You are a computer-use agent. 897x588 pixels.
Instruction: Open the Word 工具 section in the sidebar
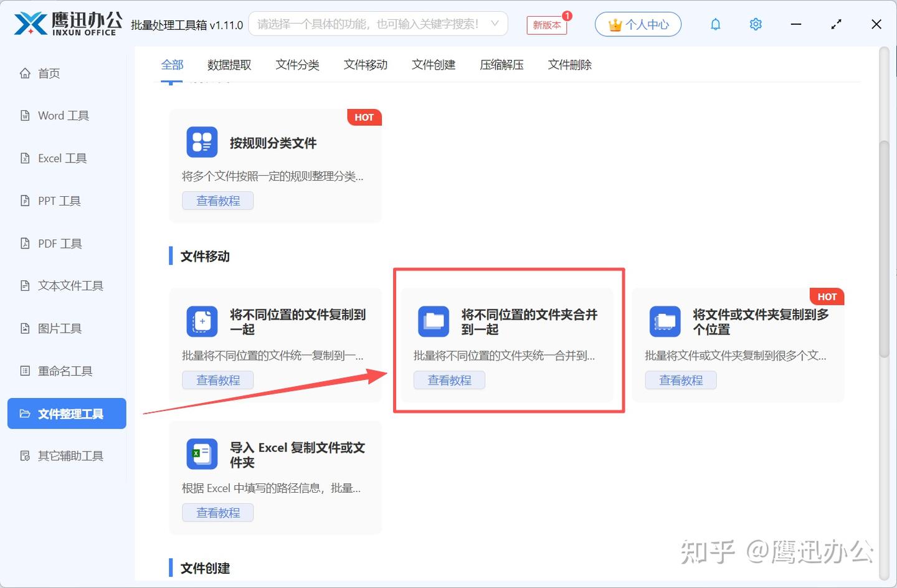pos(62,115)
